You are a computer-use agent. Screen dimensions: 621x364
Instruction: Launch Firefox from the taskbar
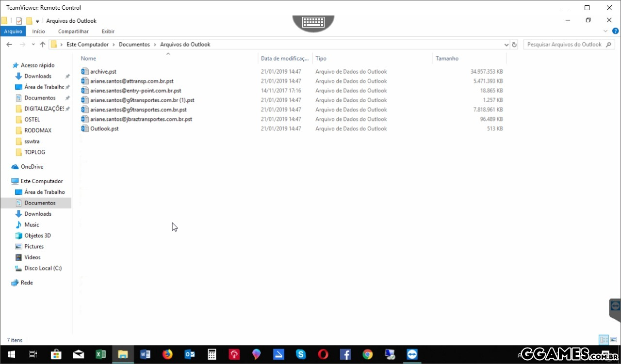coord(167,354)
